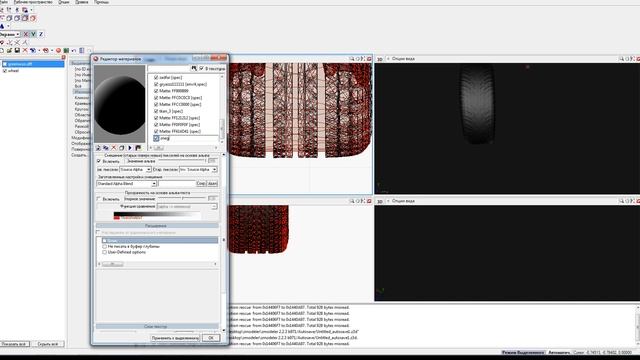Click the Undo arrow icon in main toolbar

(74, 51)
